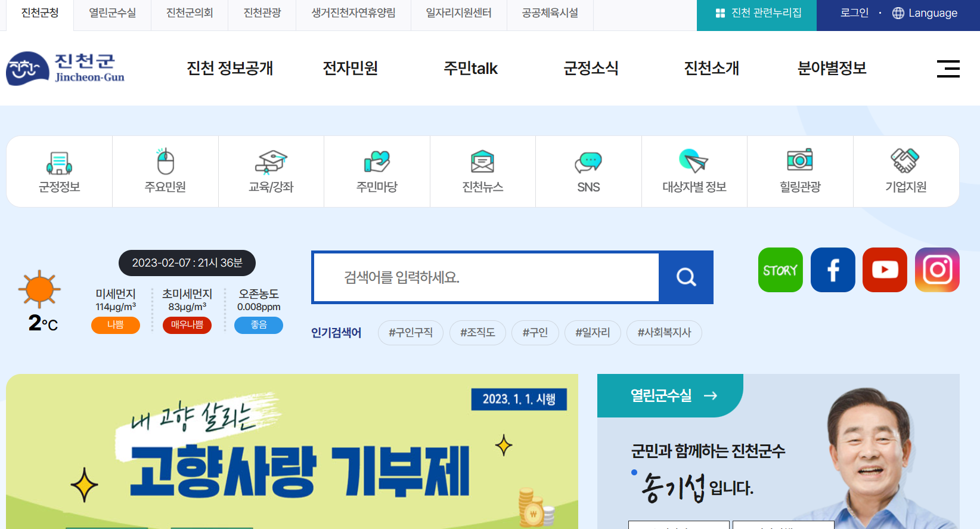The height and width of the screenshot is (529, 980).
Task: Open the 주민talk main menu
Action: tap(470, 69)
